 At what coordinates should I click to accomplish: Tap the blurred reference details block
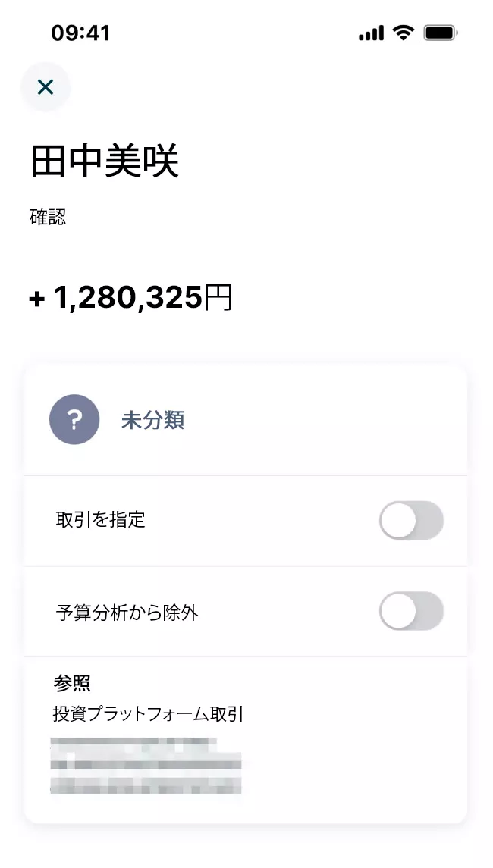pos(146,764)
